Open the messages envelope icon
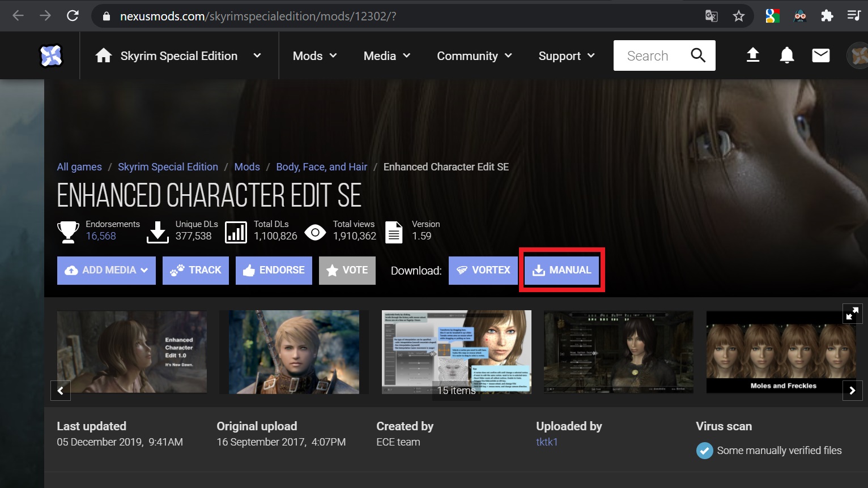Image resolution: width=868 pixels, height=488 pixels. [x=820, y=55]
